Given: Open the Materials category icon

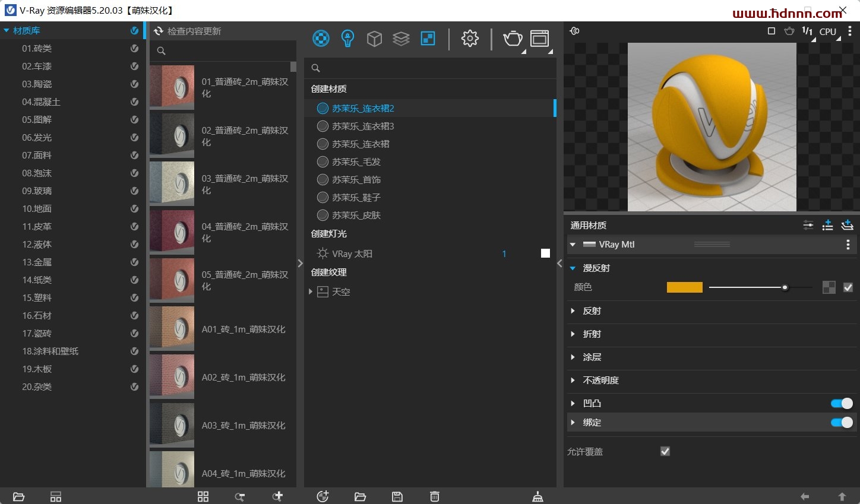Looking at the screenshot, I should [x=321, y=39].
